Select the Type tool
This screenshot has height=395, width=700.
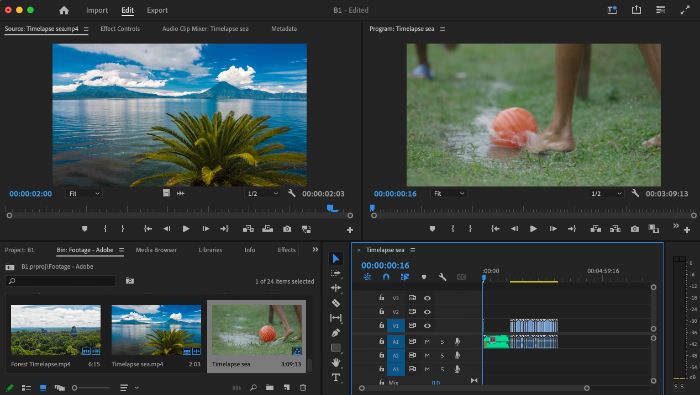(336, 378)
